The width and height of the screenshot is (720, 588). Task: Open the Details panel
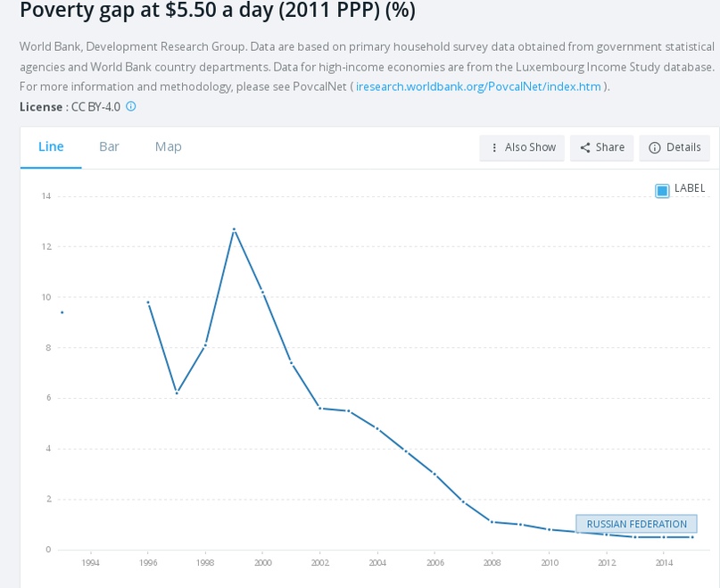tap(674, 147)
